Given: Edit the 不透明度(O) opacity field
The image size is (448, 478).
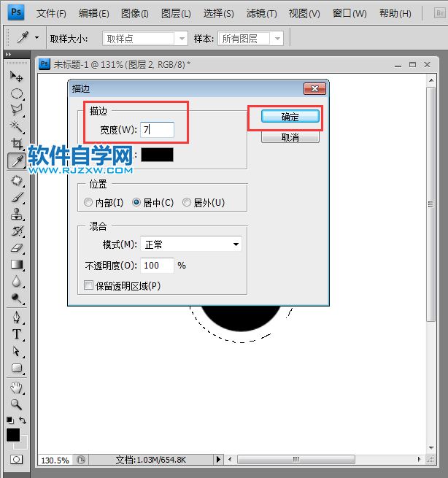Looking at the screenshot, I should (x=158, y=266).
